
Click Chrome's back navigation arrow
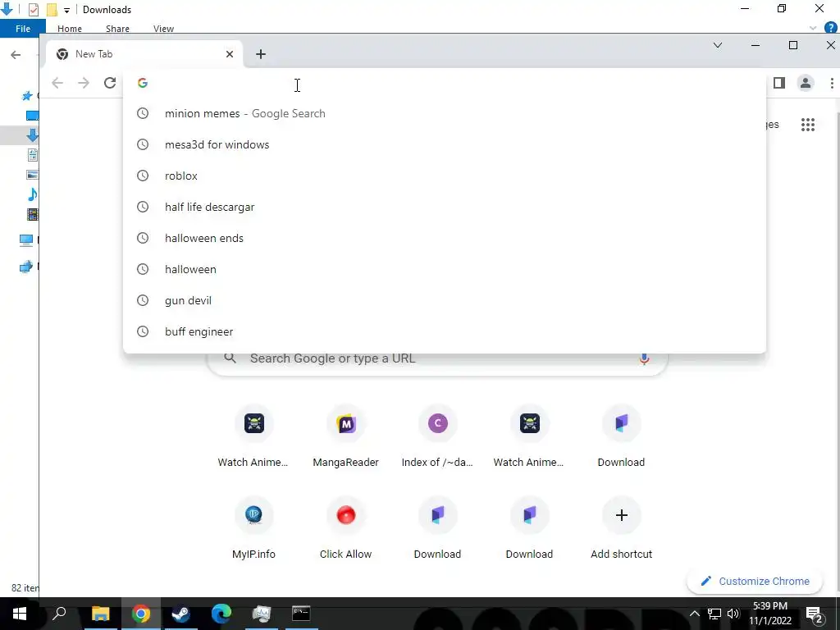click(x=57, y=83)
